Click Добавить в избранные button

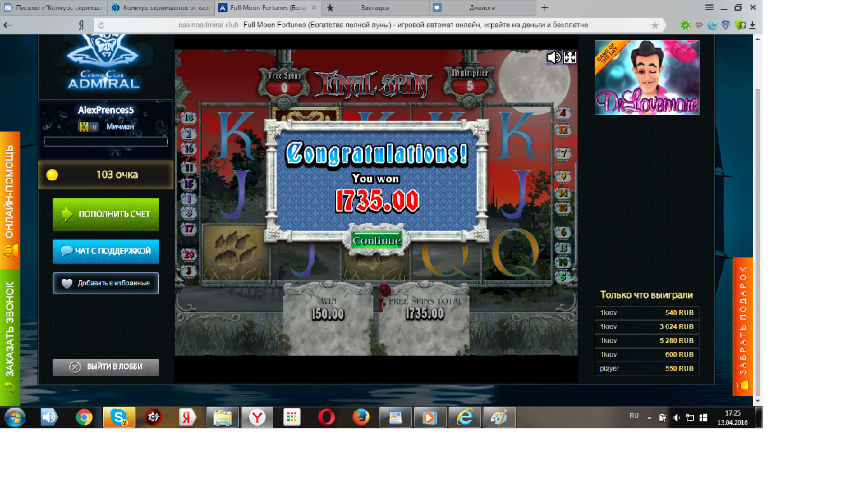coord(105,283)
